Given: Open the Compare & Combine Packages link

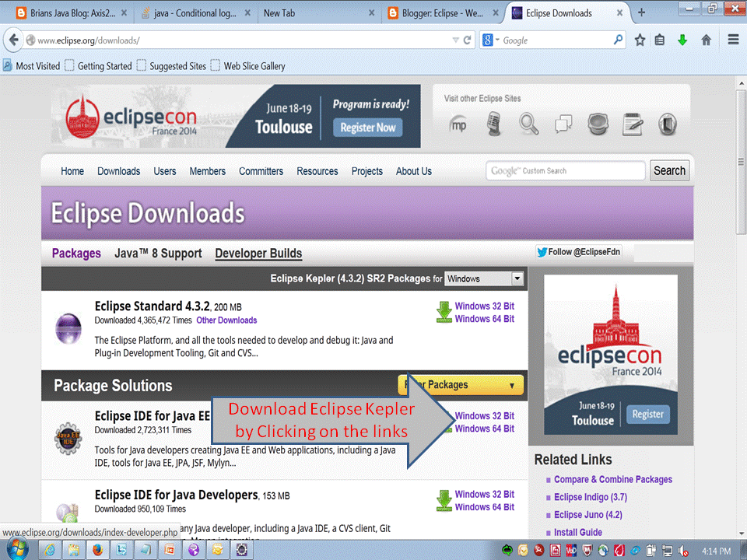Looking at the screenshot, I should click(612, 480).
